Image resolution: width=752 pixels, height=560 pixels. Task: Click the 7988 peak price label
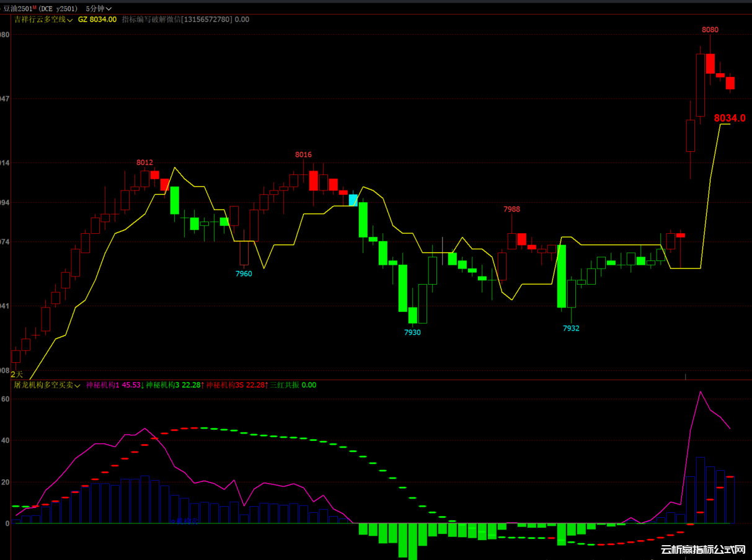[511, 210]
